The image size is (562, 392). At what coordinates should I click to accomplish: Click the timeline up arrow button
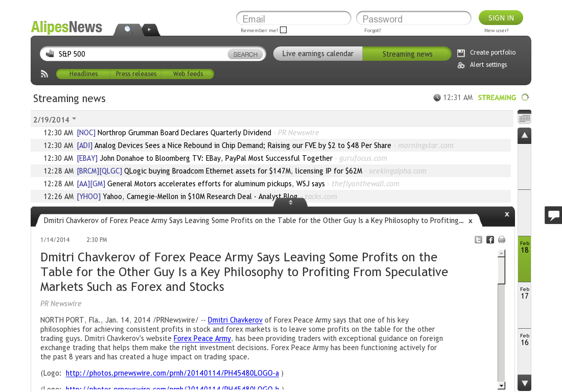524,136
